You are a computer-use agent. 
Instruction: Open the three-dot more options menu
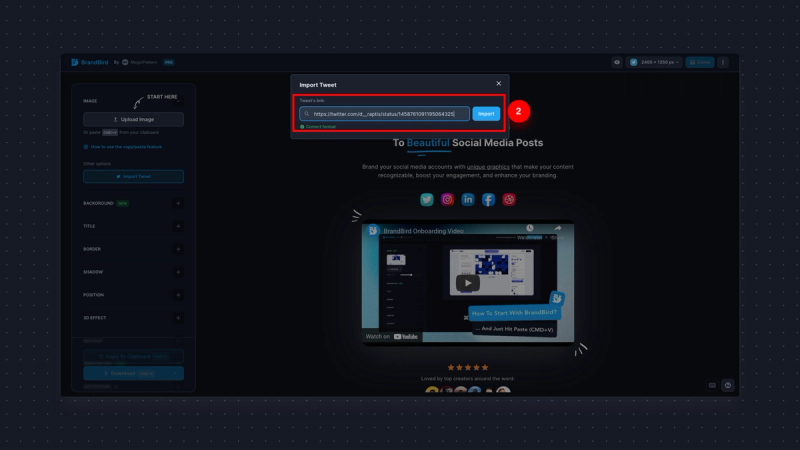(722, 62)
